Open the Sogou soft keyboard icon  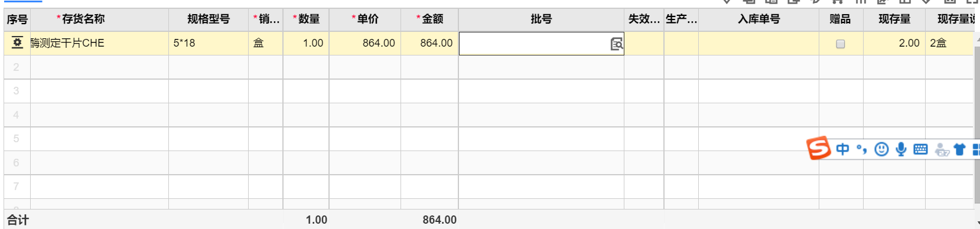click(920, 149)
